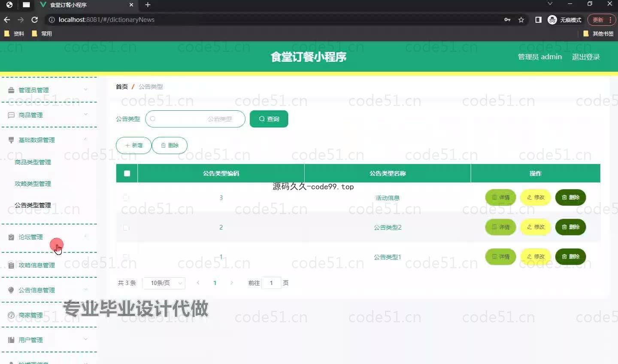
Task: Click the batch 删除 button above table
Action: pyautogui.click(x=170, y=146)
